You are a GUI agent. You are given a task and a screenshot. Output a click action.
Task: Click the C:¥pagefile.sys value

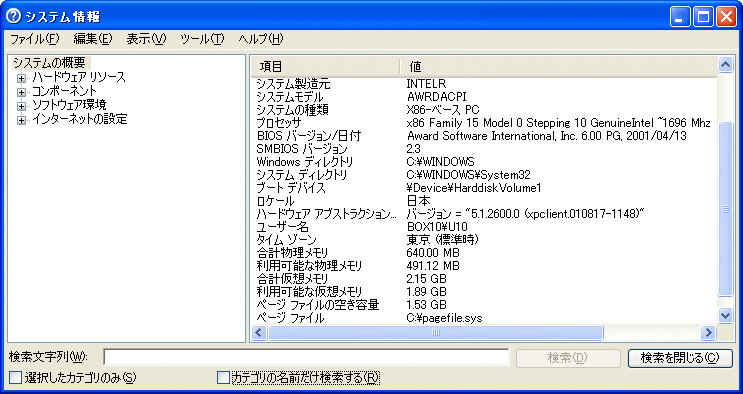click(x=444, y=318)
